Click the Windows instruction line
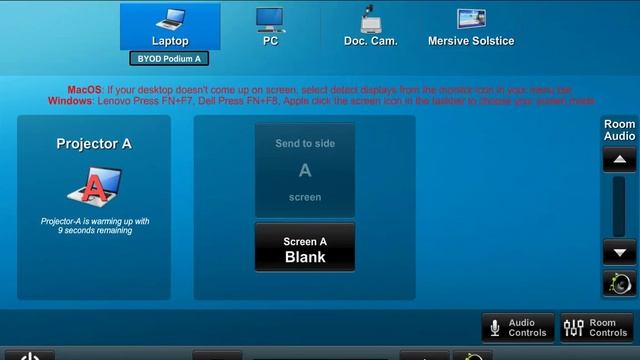The height and width of the screenshot is (360, 640). click(322, 101)
